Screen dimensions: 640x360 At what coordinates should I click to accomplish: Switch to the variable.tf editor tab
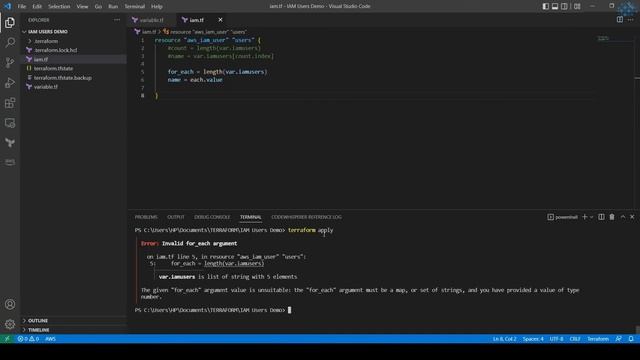[x=150, y=20]
